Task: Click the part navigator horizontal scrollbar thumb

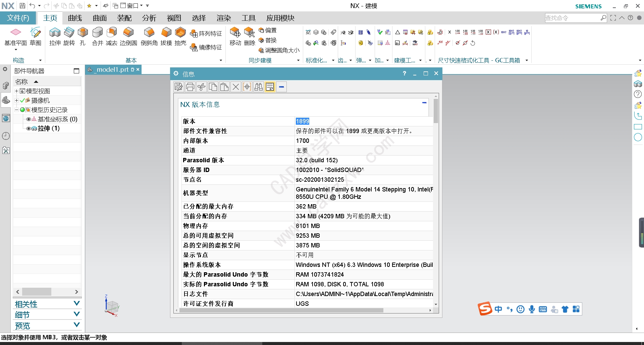Action: [x=37, y=292]
